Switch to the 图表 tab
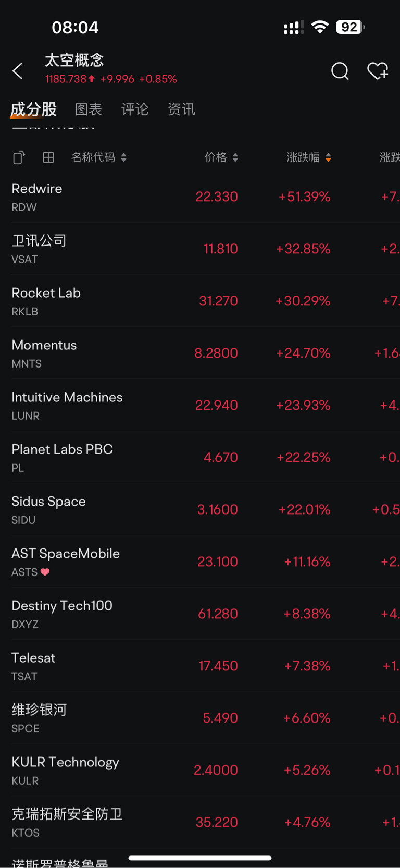Viewport: 400px width, 868px height. pos(88,109)
